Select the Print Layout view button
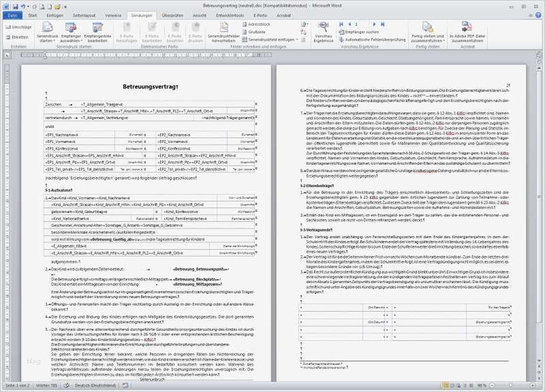Image resolution: width=545 pixels, height=392 pixels. tap(446, 385)
